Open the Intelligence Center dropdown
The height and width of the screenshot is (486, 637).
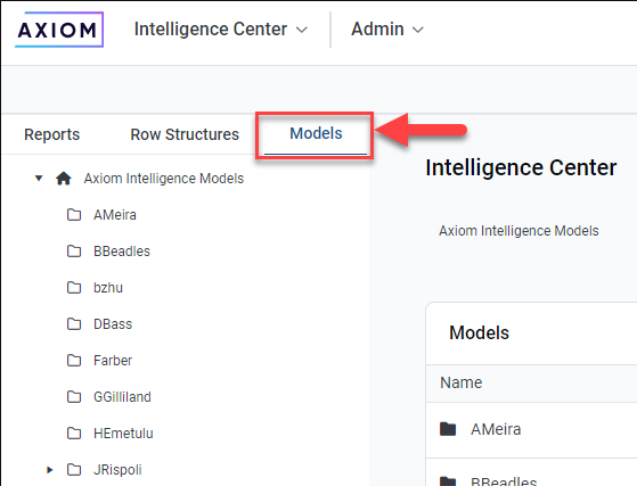coord(221,30)
